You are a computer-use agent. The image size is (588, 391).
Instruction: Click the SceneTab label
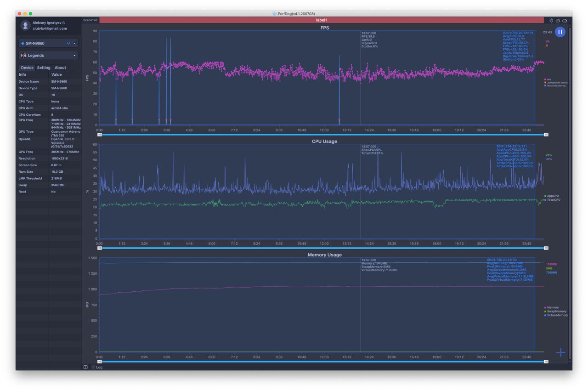tap(90, 20)
